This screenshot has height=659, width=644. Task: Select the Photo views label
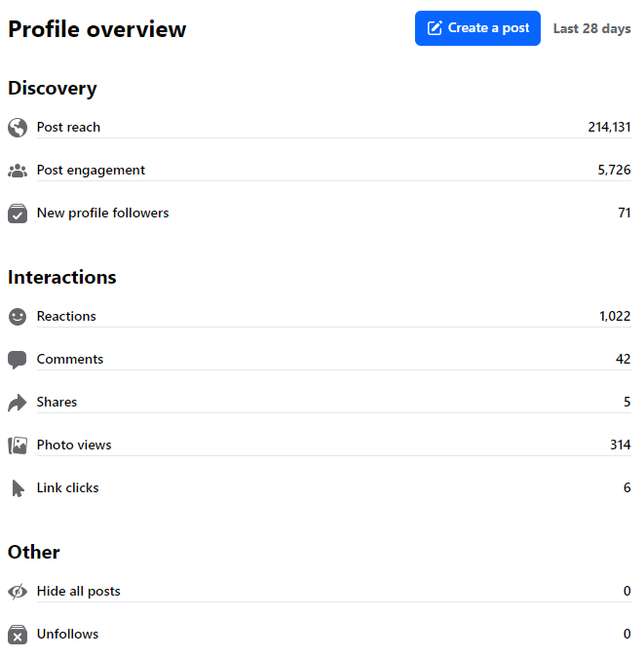click(x=74, y=445)
